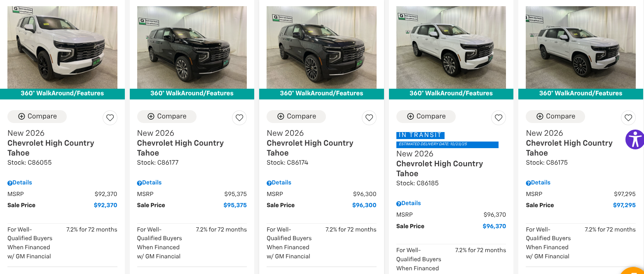Enable Compare for in-transit stock C86185
This screenshot has height=274, width=644.
pos(426,116)
